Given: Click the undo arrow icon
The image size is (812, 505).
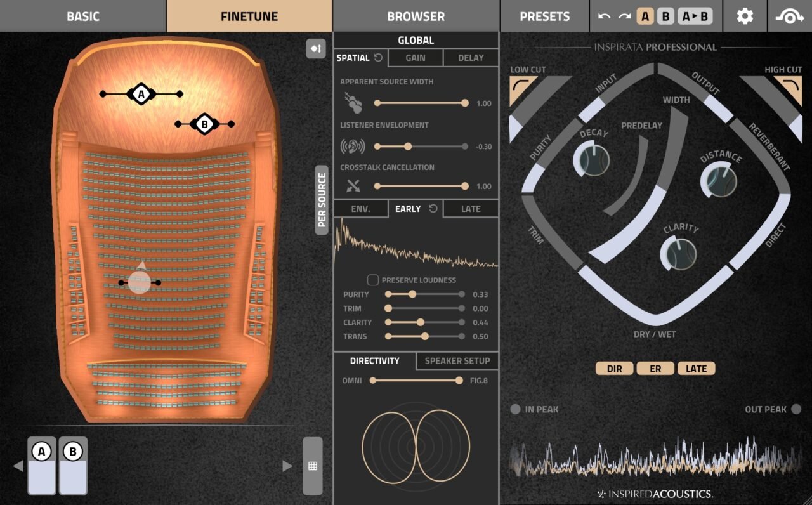Looking at the screenshot, I should coord(604,16).
